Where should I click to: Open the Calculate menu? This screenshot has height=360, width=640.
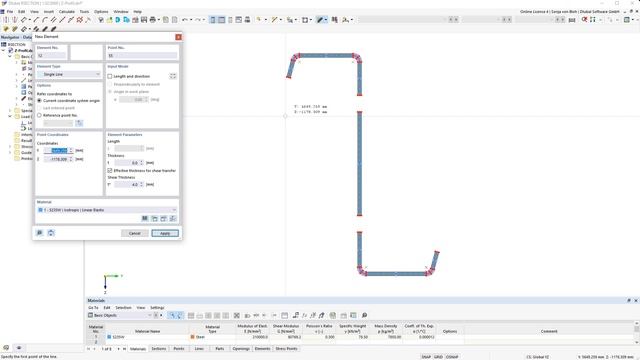(67, 11)
